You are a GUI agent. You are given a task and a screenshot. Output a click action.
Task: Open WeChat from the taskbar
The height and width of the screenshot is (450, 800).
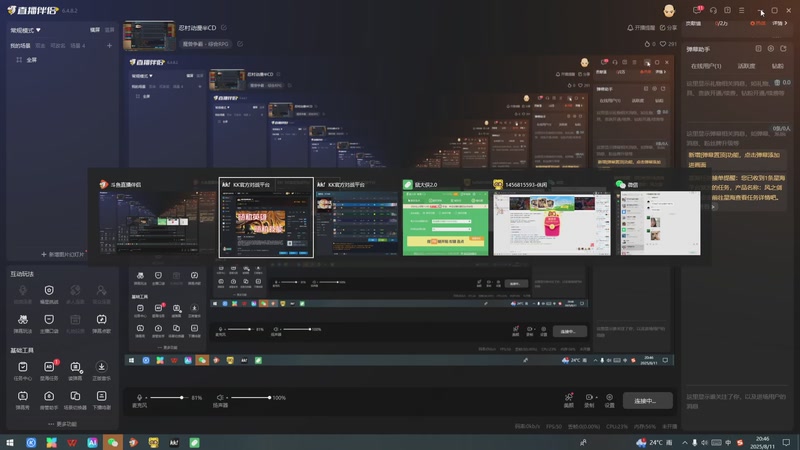tap(113, 442)
